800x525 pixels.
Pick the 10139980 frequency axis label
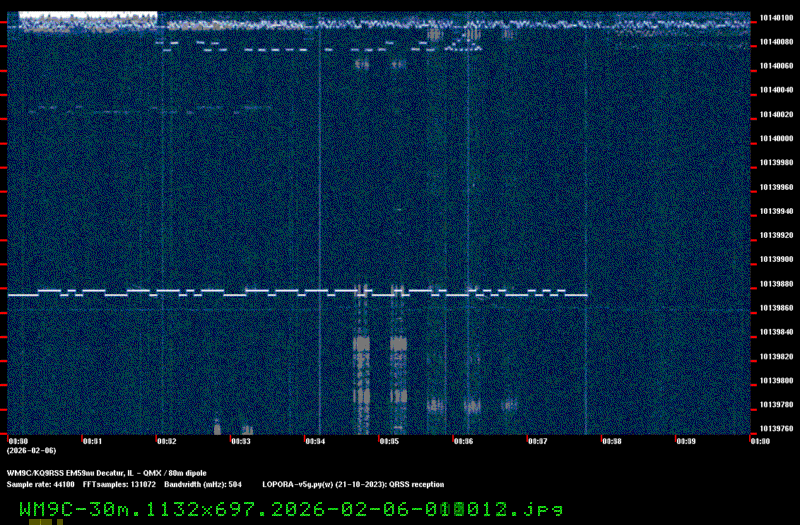click(777, 163)
